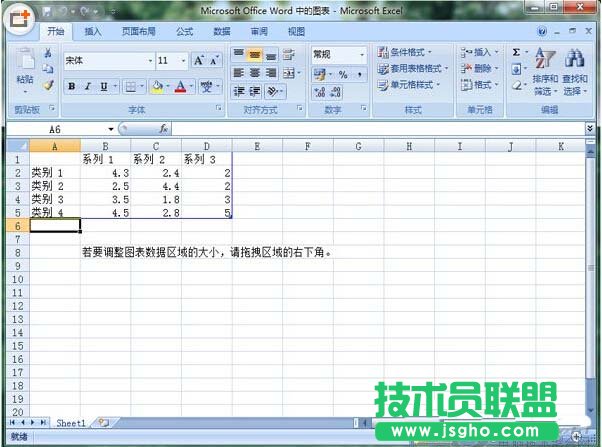Image resolution: width=602 pixels, height=447 pixels.
Task: Increase indent
Action: (x=255, y=91)
